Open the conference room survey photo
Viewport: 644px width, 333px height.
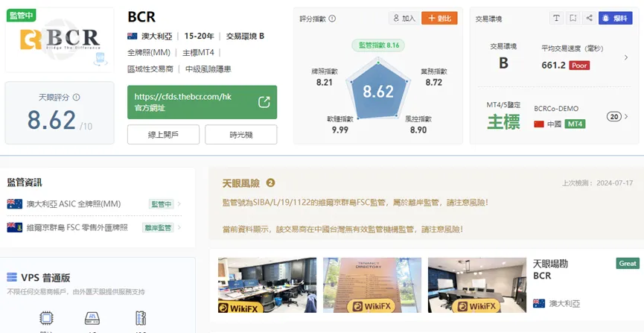pos(476,285)
